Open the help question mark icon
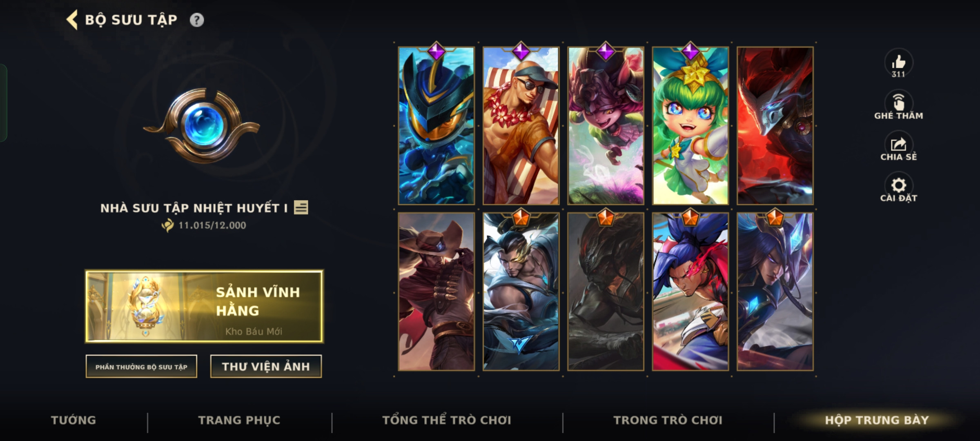Image resolution: width=980 pixels, height=441 pixels. pyautogui.click(x=197, y=20)
